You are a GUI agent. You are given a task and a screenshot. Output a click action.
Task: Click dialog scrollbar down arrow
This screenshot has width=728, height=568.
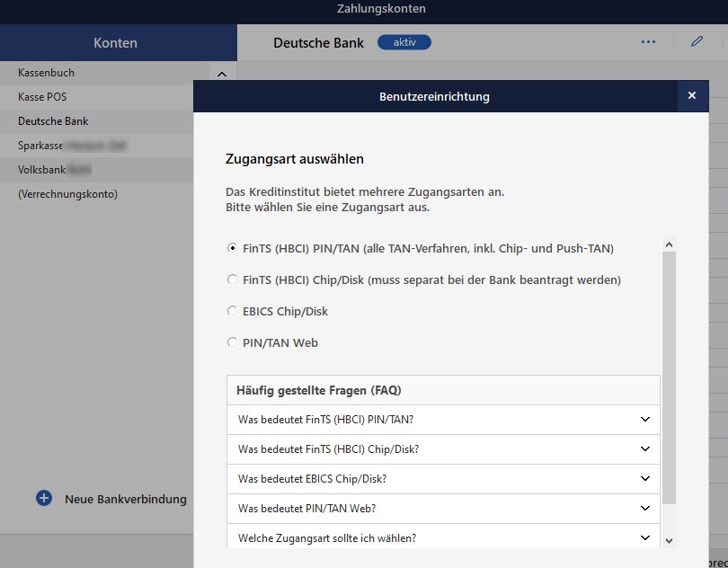[669, 541]
